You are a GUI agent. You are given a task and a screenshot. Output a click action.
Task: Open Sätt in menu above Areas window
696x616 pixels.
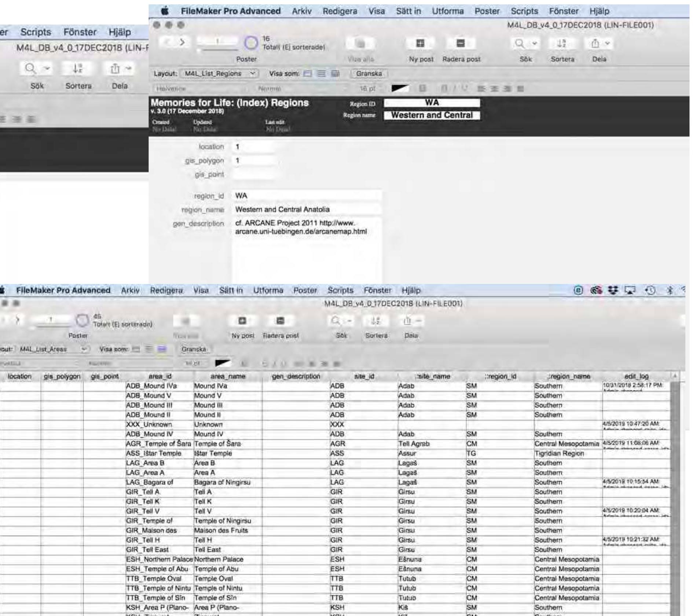click(x=231, y=291)
